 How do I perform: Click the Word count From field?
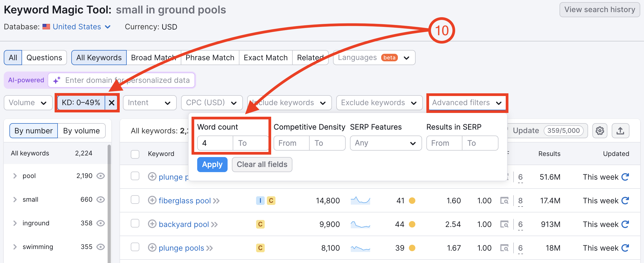[215, 143]
